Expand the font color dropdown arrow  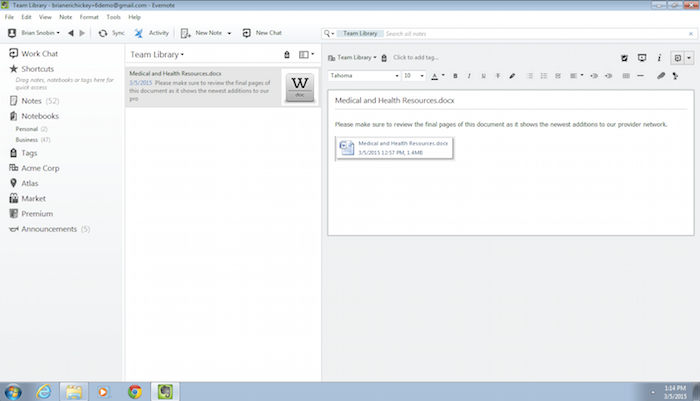click(x=443, y=76)
